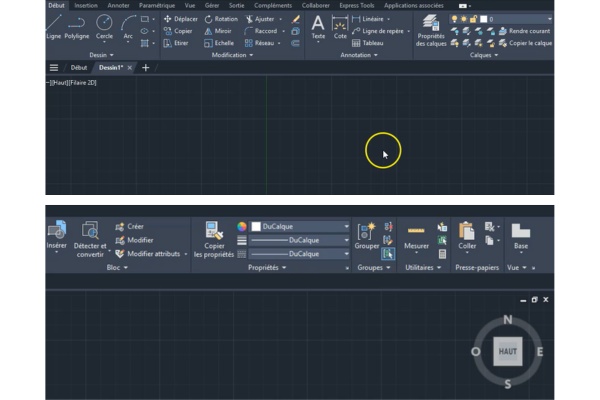Choose the Etirer stretch tool
This screenshot has width=600, height=400.
[176, 43]
